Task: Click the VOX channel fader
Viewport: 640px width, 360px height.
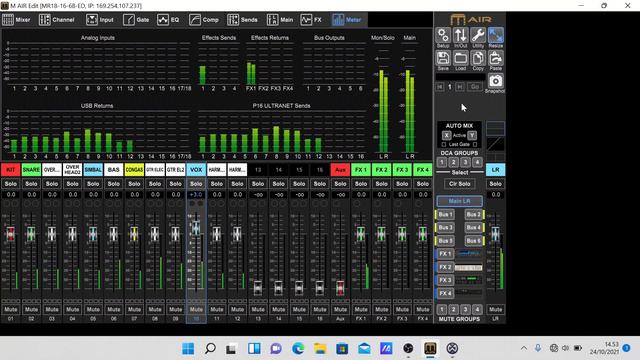Action: pos(196,228)
